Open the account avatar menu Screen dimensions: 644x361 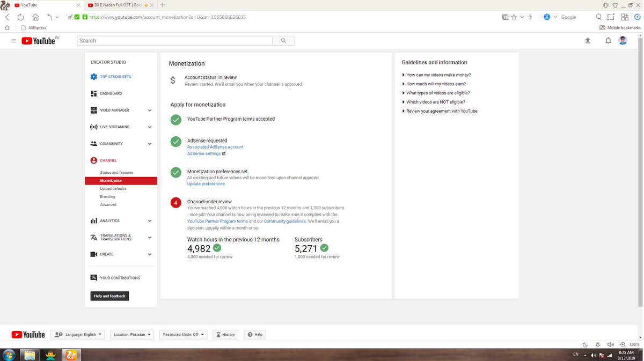coord(623,40)
